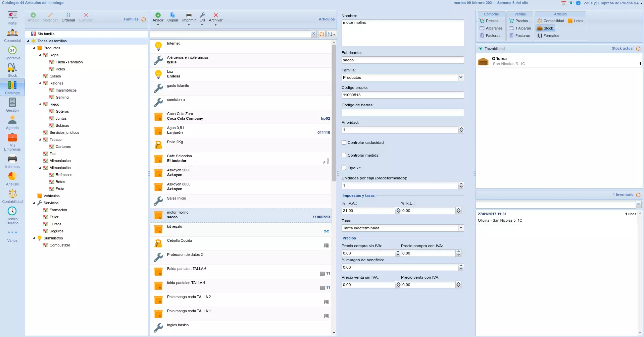Image resolution: width=644 pixels, height=337 pixels.
Task: Click Facturas under Ventas
Action: pos(520,36)
